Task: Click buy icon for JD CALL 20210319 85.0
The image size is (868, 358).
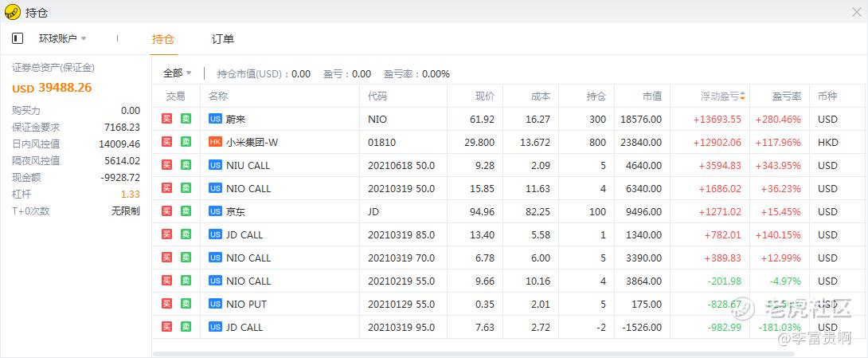Action: pos(166,234)
